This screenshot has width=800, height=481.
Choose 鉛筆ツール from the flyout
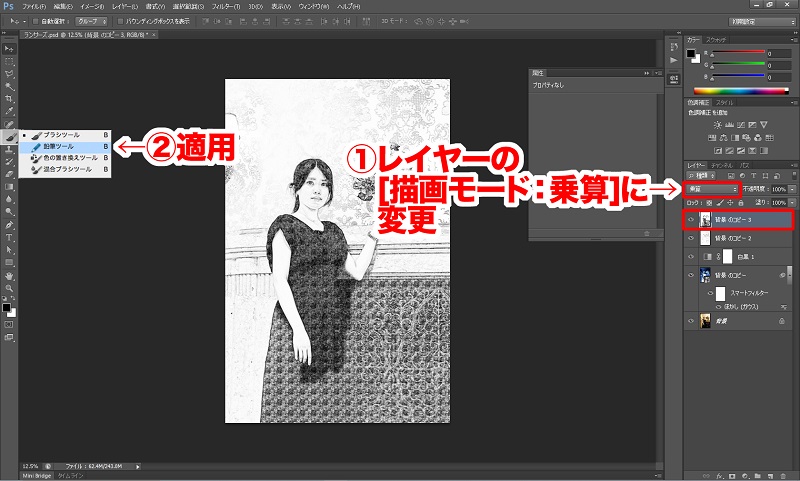[65, 146]
